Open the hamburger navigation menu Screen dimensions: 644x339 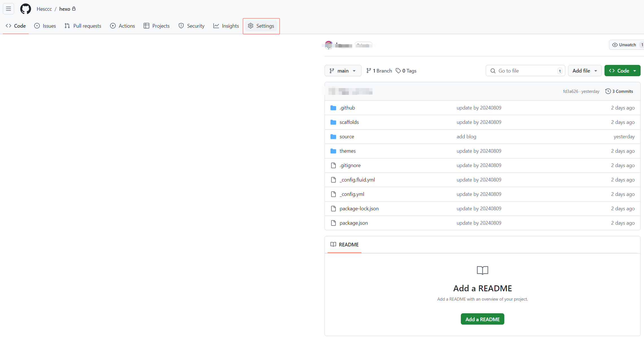coord(8,9)
